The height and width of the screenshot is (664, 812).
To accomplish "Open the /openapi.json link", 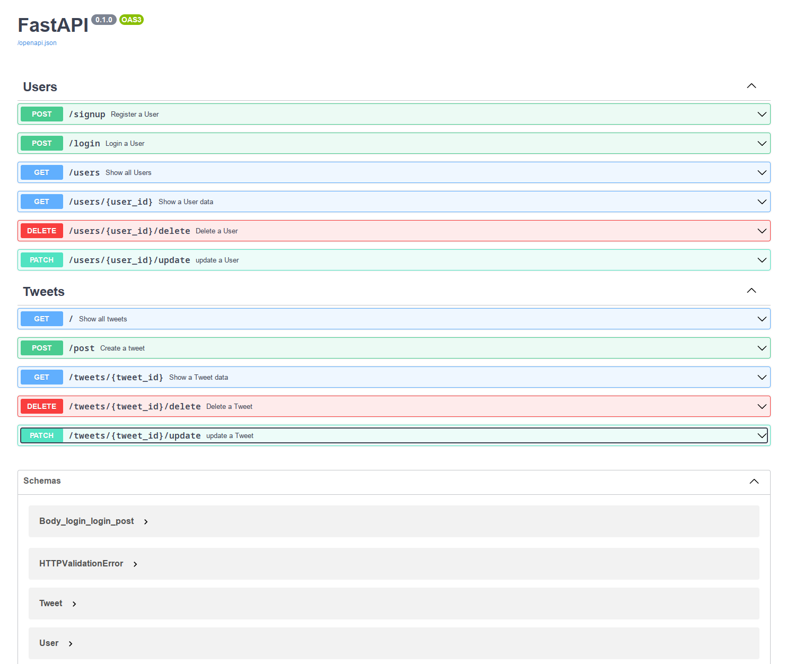I will [x=37, y=42].
